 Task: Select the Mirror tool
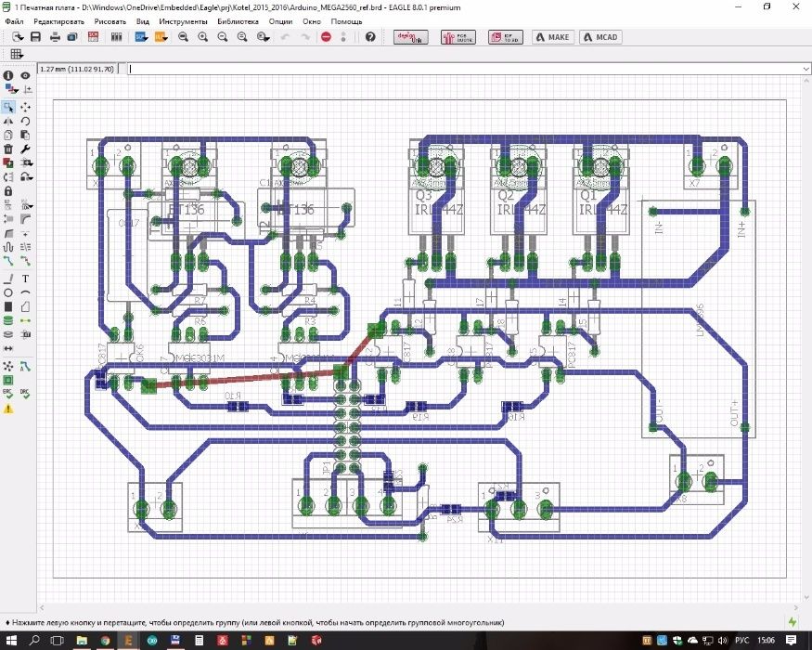(x=8, y=121)
